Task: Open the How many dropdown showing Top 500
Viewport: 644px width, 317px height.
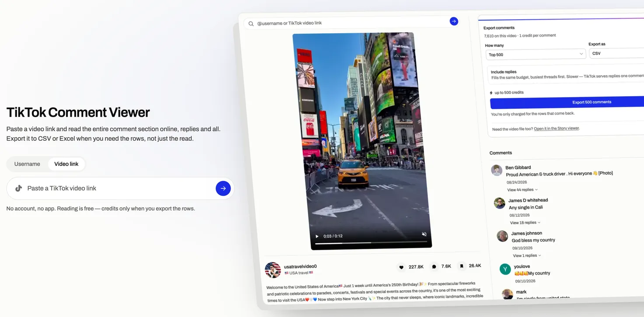Action: (535, 54)
